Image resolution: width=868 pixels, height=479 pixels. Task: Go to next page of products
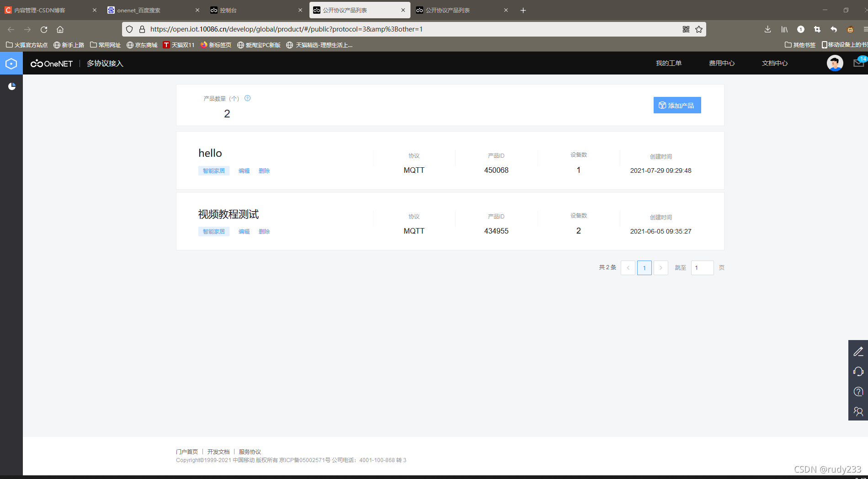pyautogui.click(x=661, y=268)
